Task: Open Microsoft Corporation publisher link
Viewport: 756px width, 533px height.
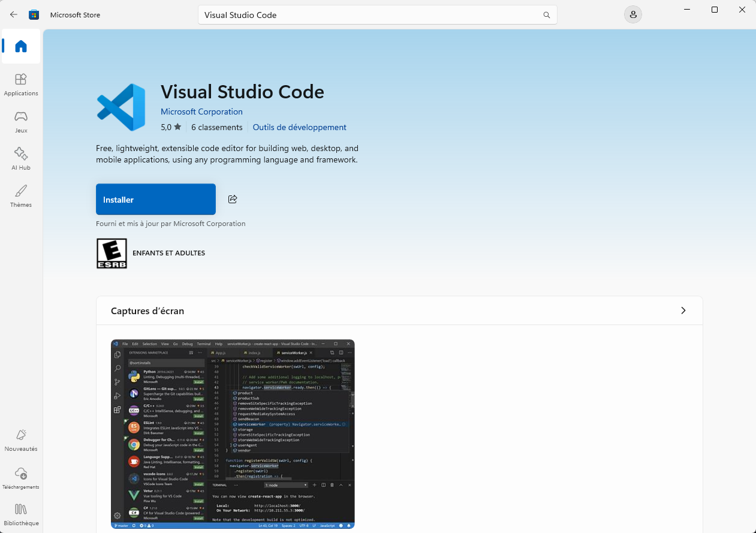Action: pyautogui.click(x=201, y=112)
